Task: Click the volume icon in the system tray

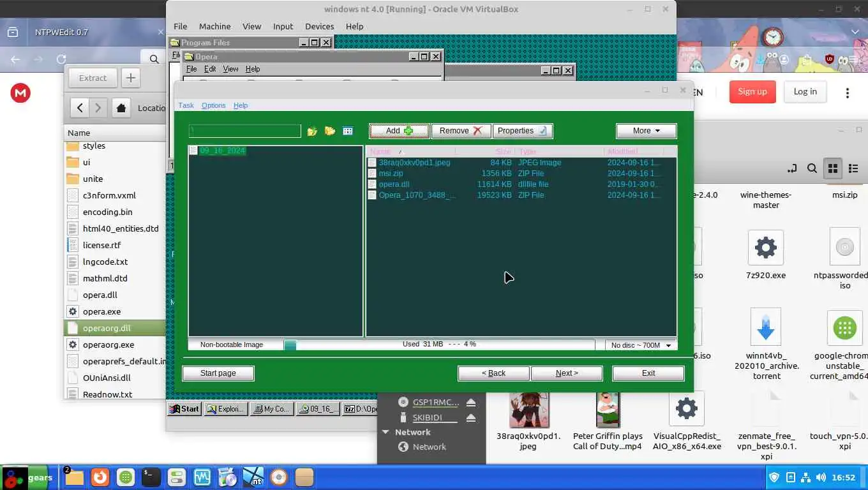Action: click(821, 477)
